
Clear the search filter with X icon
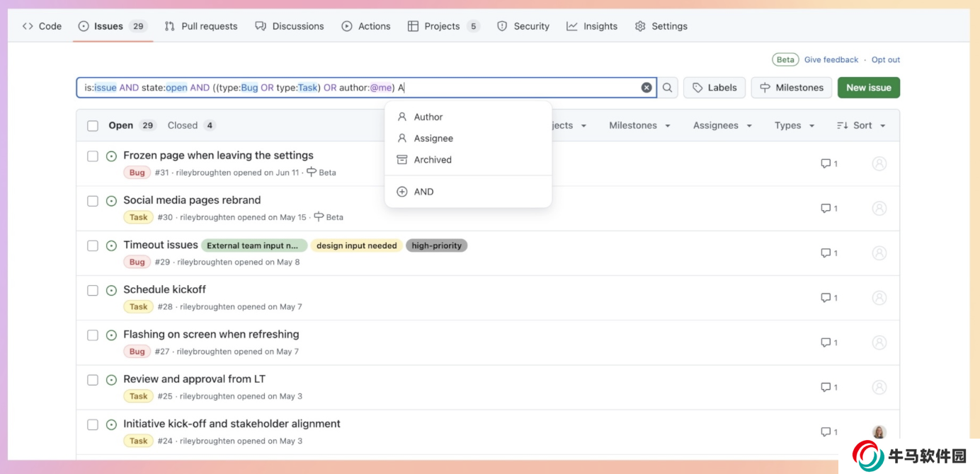(646, 88)
